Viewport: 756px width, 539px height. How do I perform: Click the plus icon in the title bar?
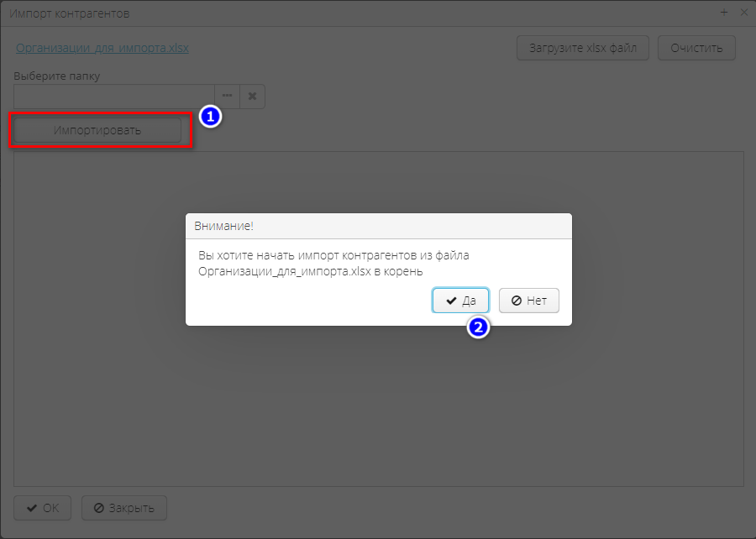pyautogui.click(x=724, y=13)
